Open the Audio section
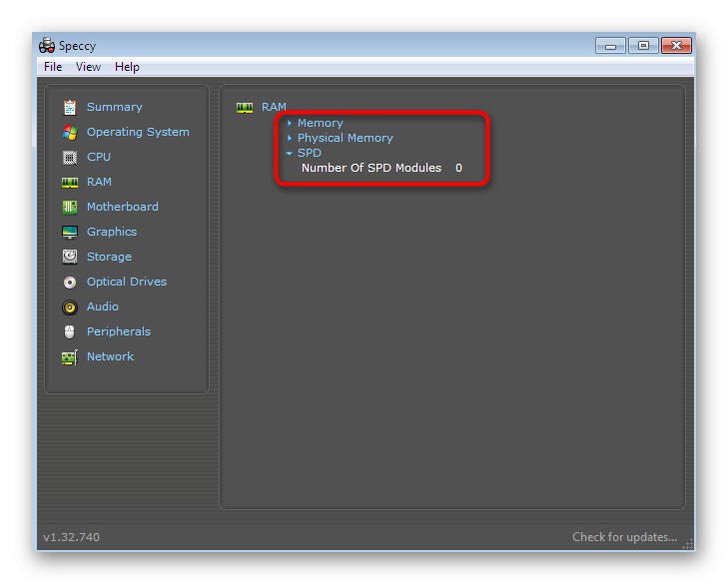The image size is (728, 584). point(103,306)
